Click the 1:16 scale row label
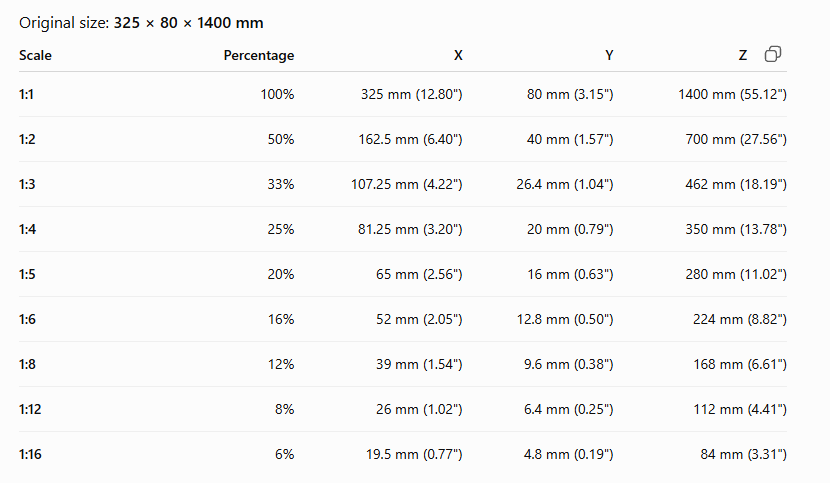Viewport: 830px width, 483px height. [x=30, y=454]
